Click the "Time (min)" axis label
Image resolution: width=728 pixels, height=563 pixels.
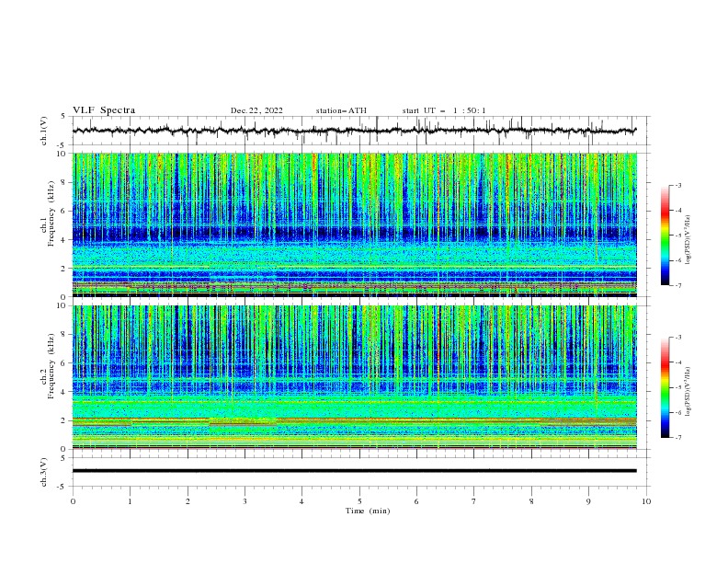tap(368, 511)
